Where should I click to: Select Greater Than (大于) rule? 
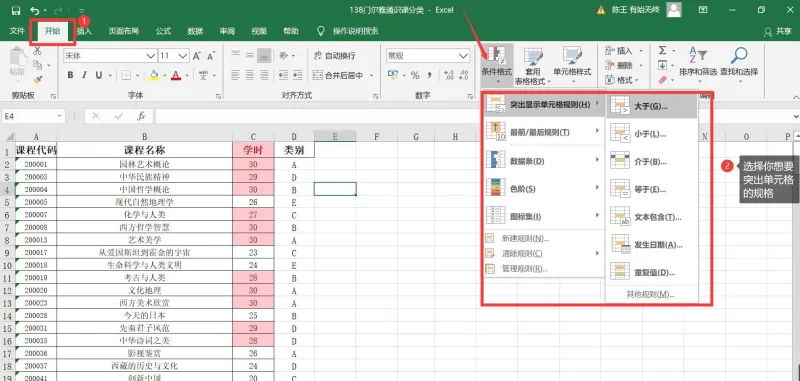651,106
